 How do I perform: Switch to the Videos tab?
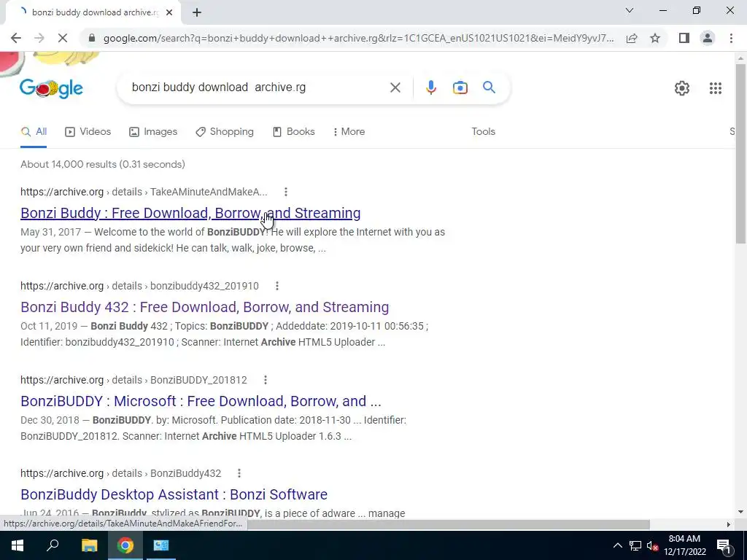tap(88, 131)
